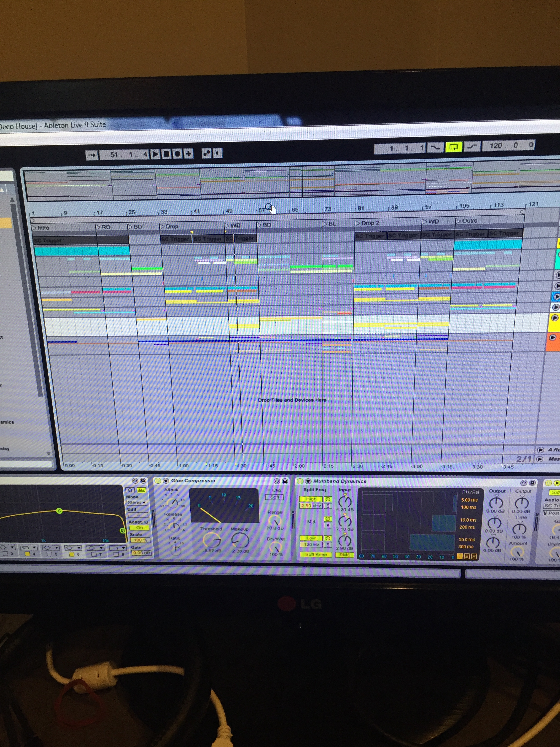The image size is (560, 747).
Task: Click the Arrangement Record button
Action: [177, 154]
